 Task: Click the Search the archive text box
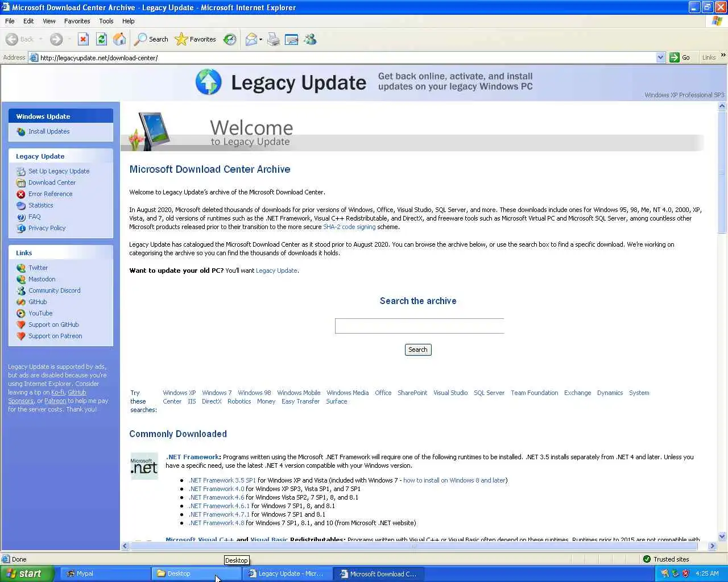click(419, 326)
